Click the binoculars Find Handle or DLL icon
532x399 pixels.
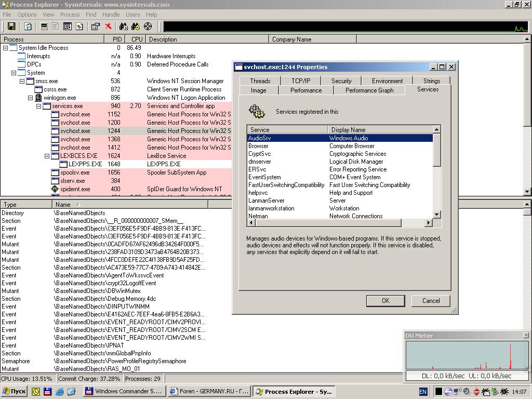click(124, 26)
